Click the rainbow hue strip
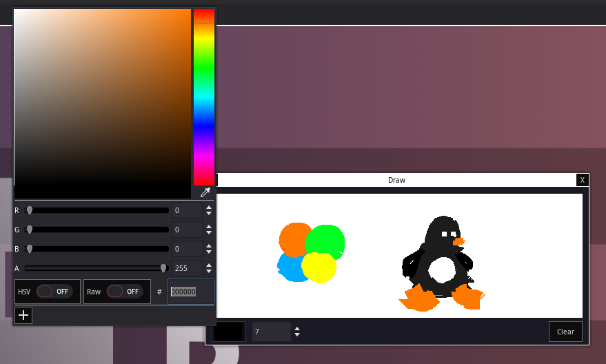This screenshot has width=606, height=364. (204, 97)
